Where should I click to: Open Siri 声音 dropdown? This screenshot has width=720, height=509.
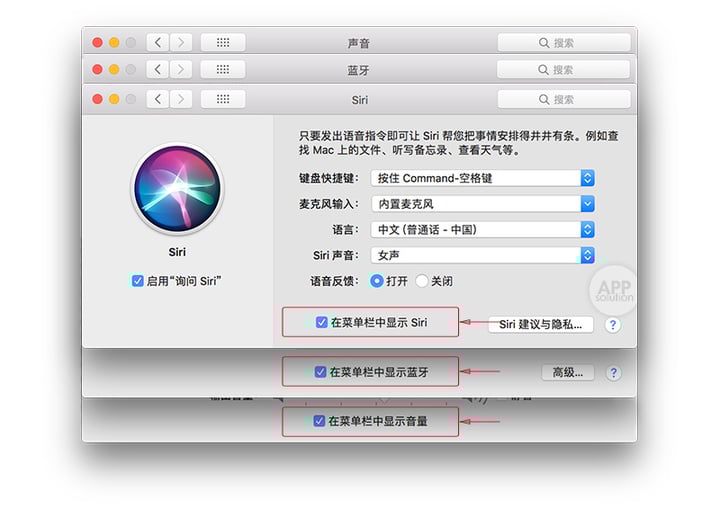[x=483, y=255]
